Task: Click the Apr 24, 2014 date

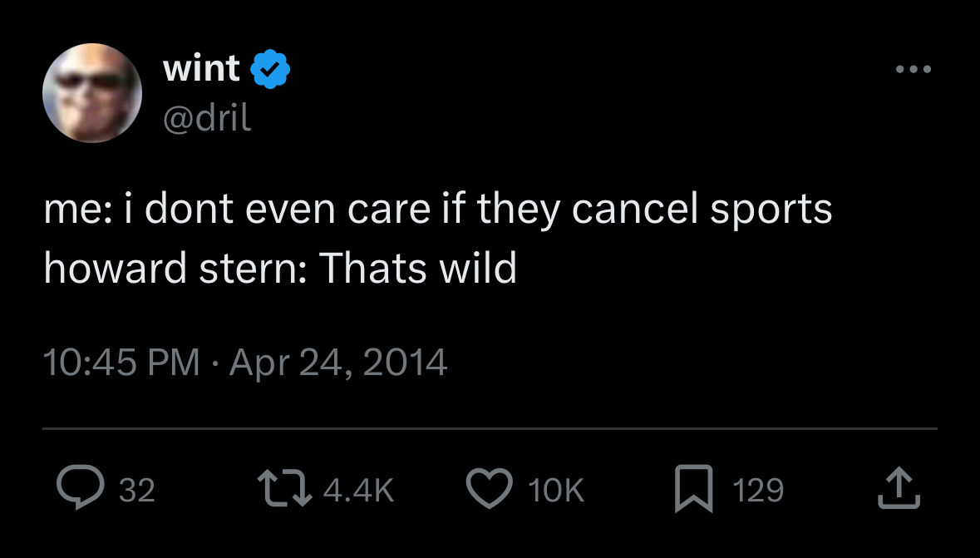Action: (x=337, y=362)
